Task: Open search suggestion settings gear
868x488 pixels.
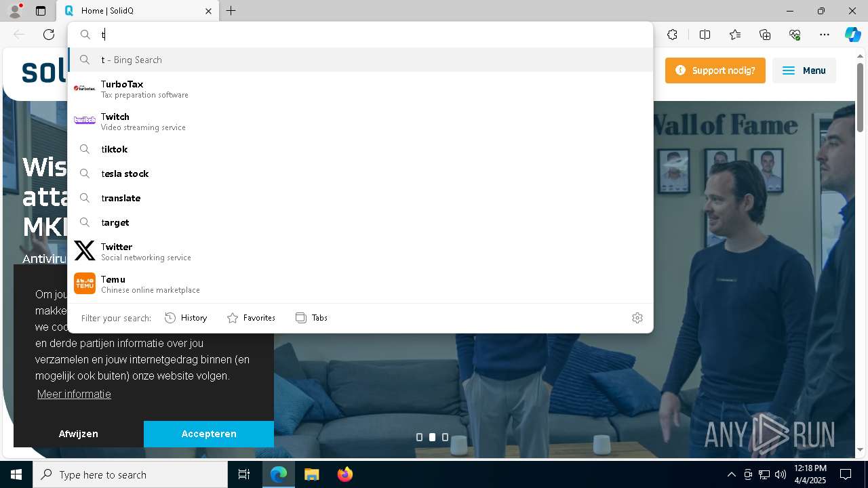Action: [637, 318]
